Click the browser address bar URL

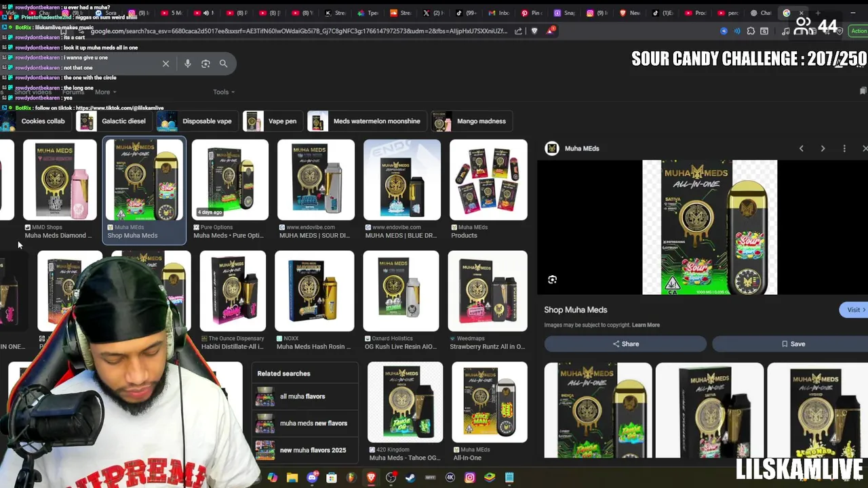pyautogui.click(x=298, y=31)
